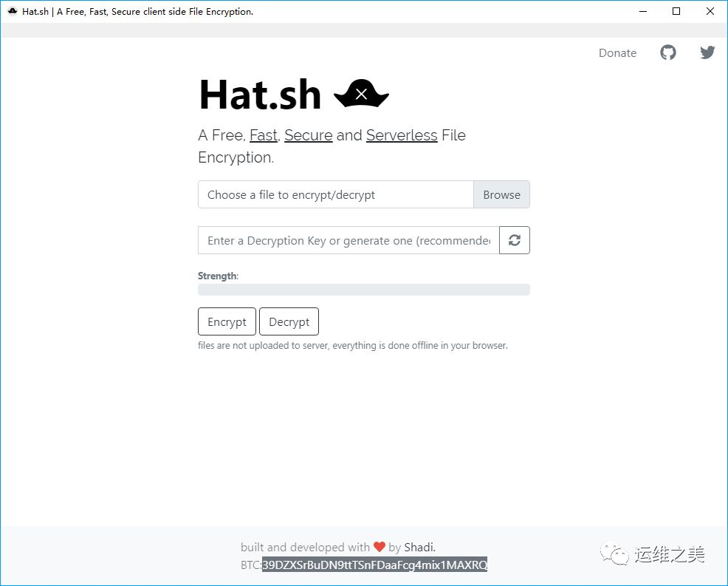Click the highlighted BTC address text

click(x=374, y=565)
